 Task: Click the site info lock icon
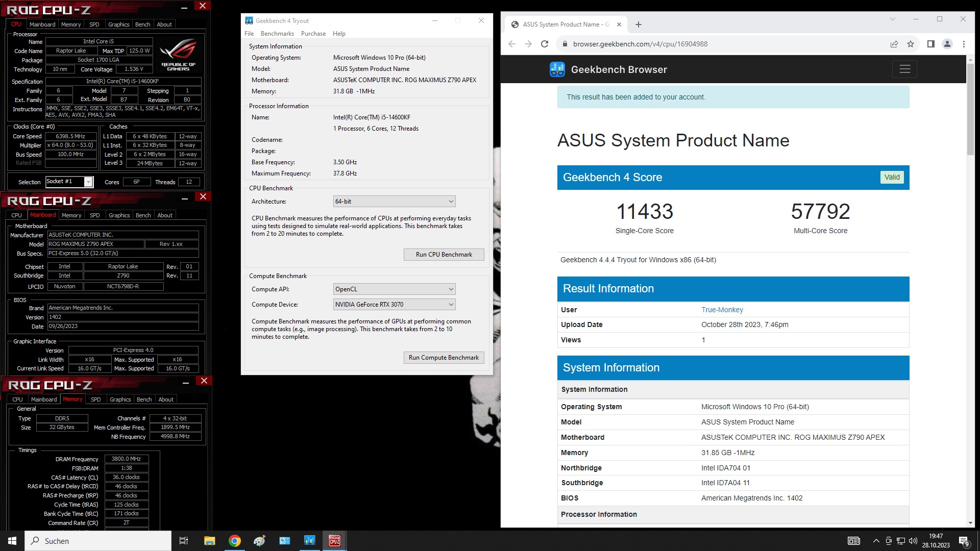point(565,44)
